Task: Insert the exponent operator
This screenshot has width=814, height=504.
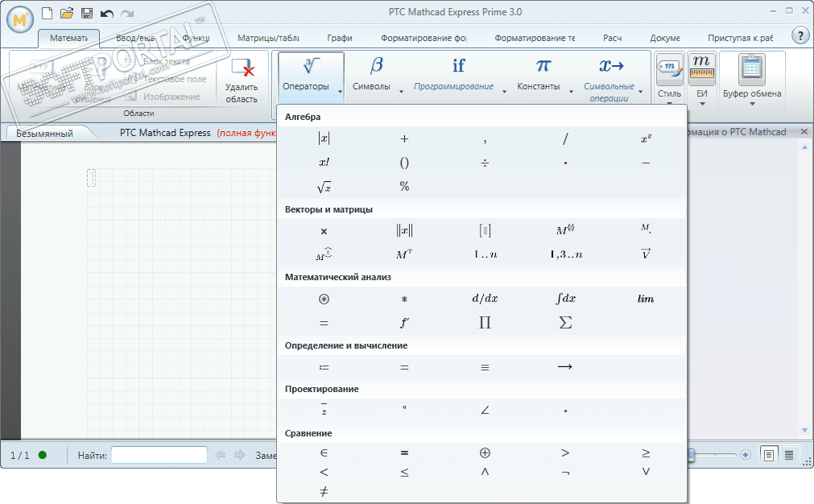Action: tap(646, 138)
